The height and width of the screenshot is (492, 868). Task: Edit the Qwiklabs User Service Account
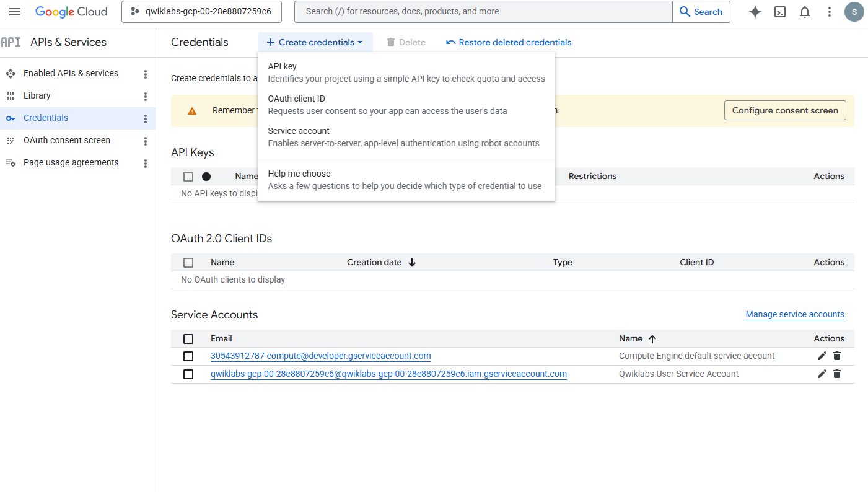[x=822, y=374]
